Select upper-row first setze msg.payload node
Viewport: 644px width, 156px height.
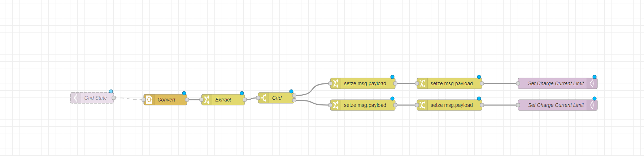click(x=363, y=83)
